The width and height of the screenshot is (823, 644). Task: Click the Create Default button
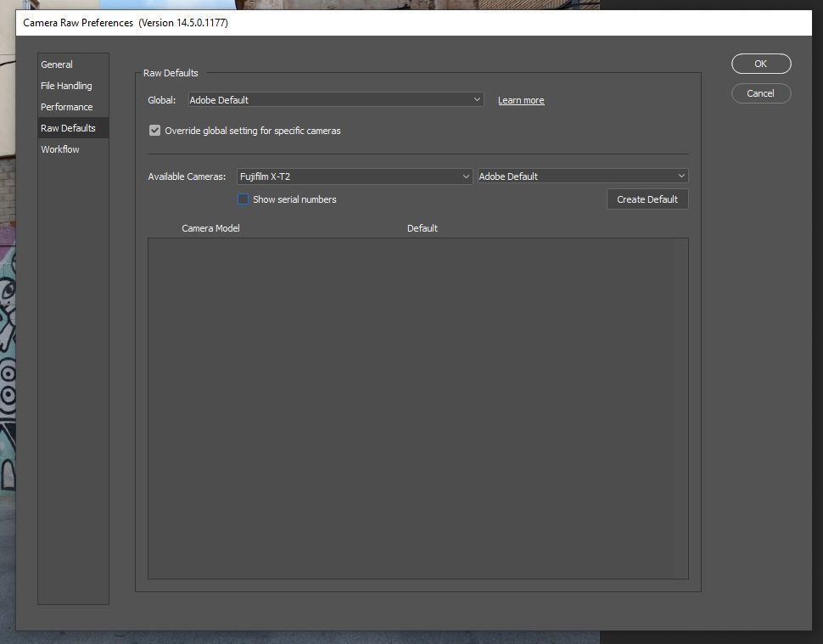tap(647, 199)
